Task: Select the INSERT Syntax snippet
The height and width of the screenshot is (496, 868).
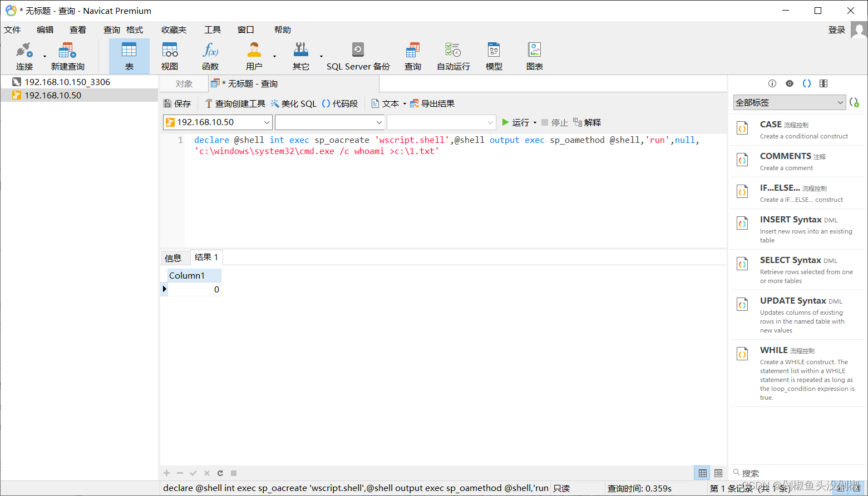Action: click(x=798, y=229)
